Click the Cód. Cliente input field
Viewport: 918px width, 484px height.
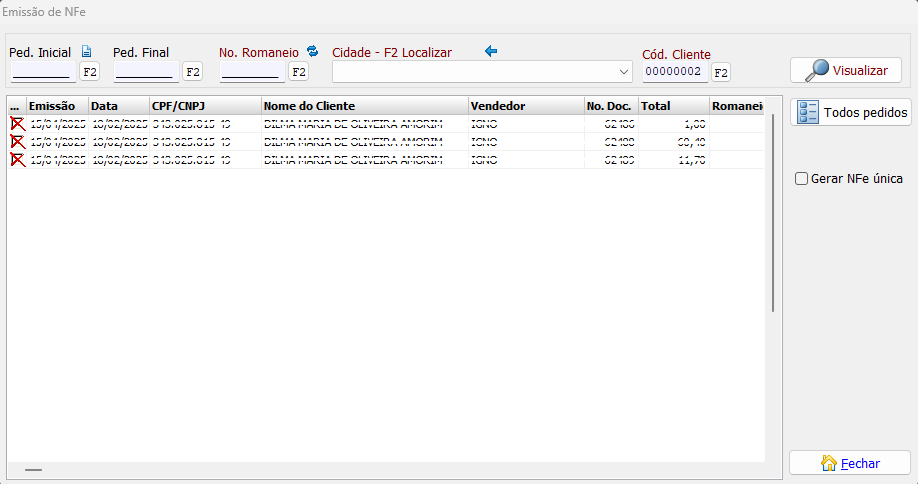[x=675, y=72]
